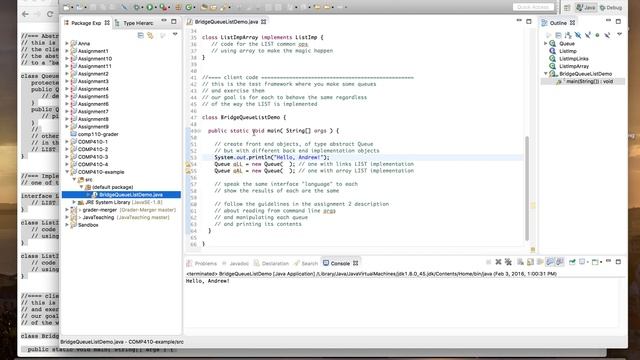
Task: Expand the Sandbox project arrow
Action: click(x=67, y=225)
